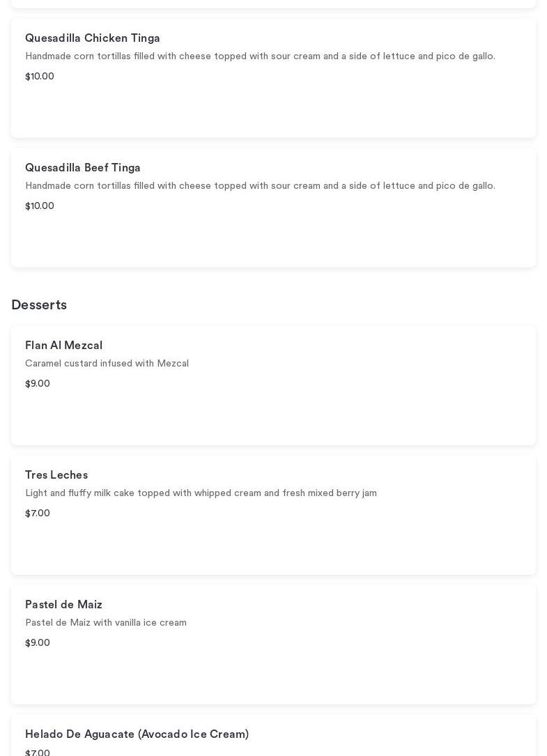Image resolution: width=547 pixels, height=756 pixels.
Task: Click the Pastel de Maiz $9.00 price
Action: pos(38,643)
